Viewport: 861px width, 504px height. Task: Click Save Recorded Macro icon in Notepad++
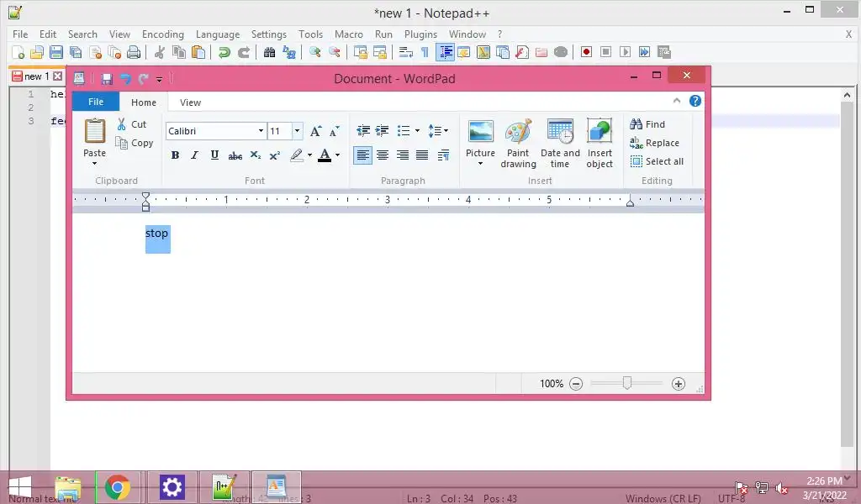pos(664,52)
